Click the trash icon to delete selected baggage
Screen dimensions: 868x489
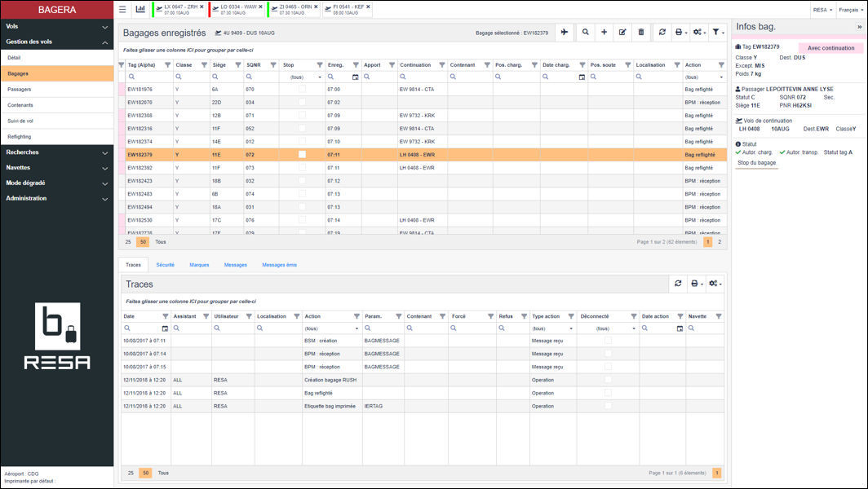click(641, 32)
